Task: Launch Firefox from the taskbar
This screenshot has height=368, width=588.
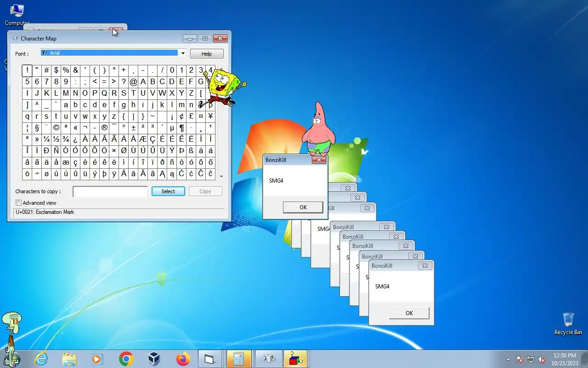Action: (183, 359)
